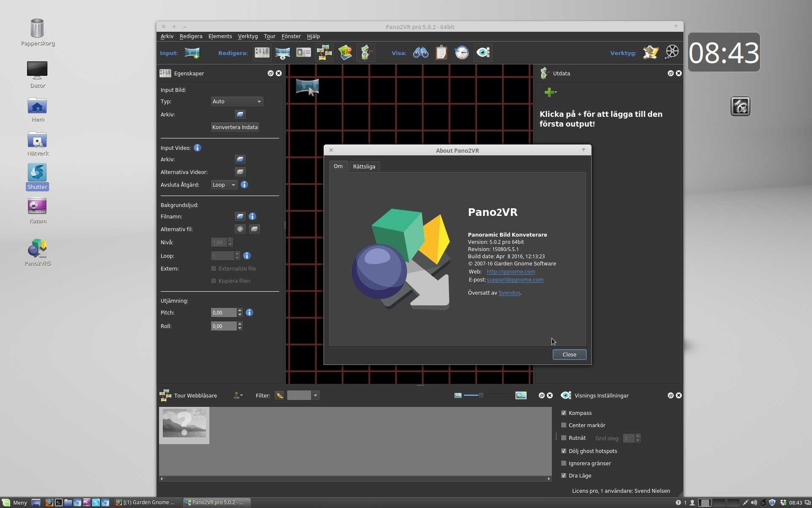
Task: Toggle the Output gnome toolbar icon
Action: pos(366,53)
